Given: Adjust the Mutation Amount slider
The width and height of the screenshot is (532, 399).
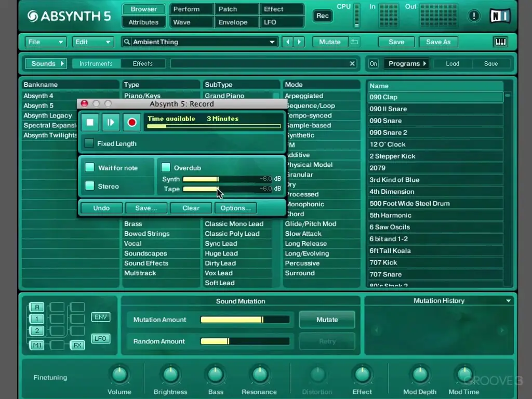Looking at the screenshot, I should pyautogui.click(x=244, y=320).
